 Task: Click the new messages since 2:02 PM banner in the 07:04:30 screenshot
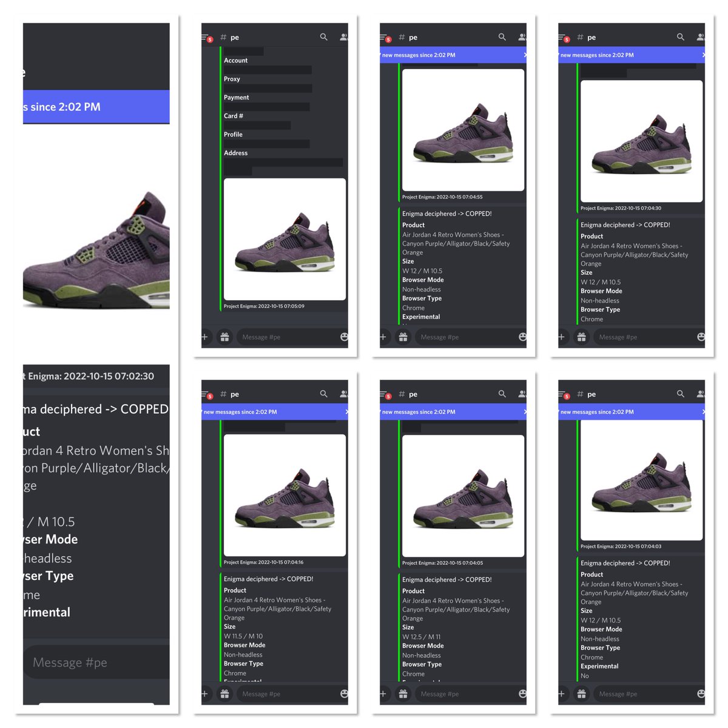[x=632, y=55]
